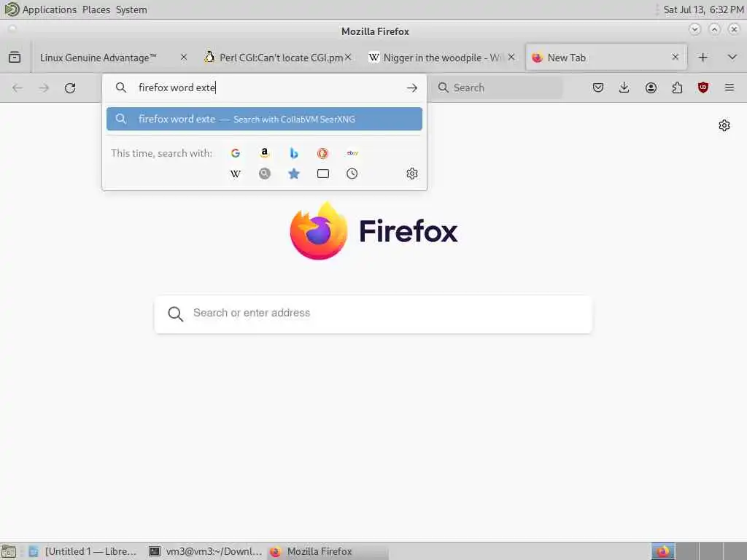Click the Search or enter address field
The height and width of the screenshot is (560, 747).
(373, 314)
